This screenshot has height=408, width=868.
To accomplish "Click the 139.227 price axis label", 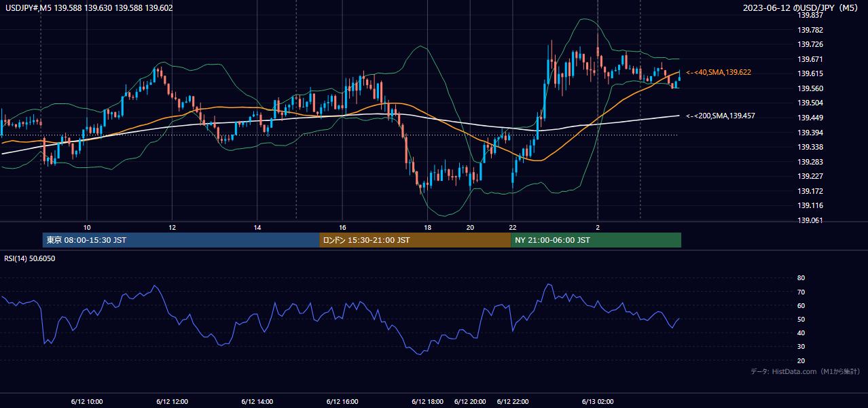I will (810, 176).
